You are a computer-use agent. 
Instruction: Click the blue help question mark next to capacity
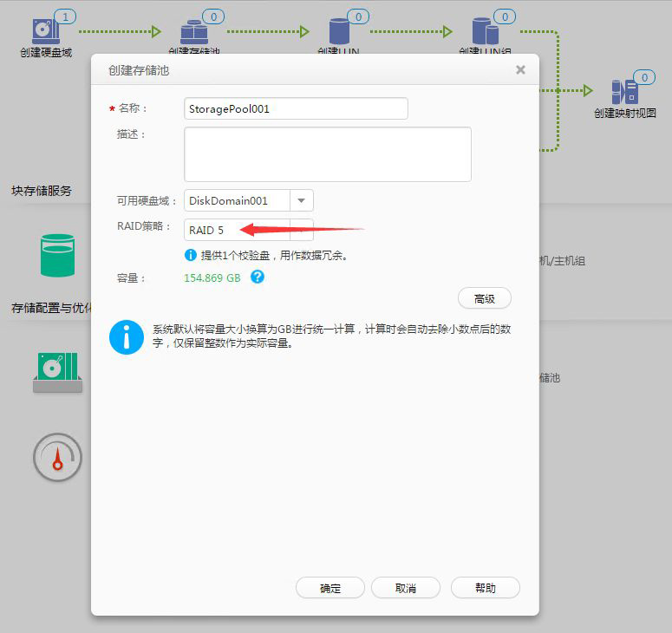point(258,277)
